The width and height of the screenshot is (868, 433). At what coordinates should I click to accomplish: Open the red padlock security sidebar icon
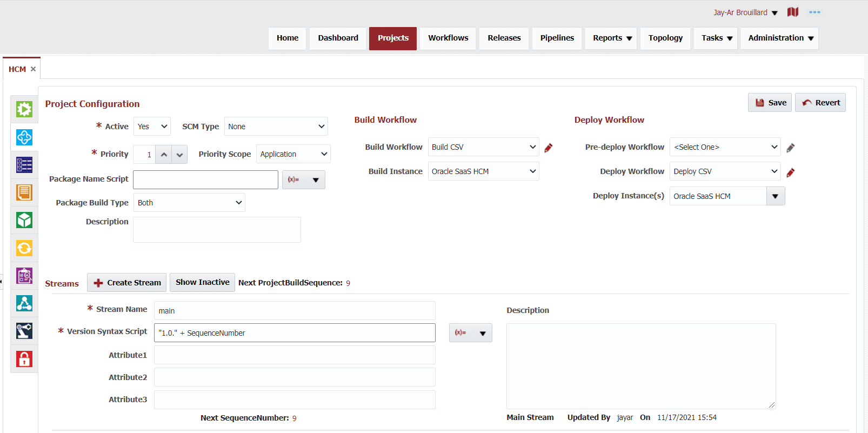point(24,359)
